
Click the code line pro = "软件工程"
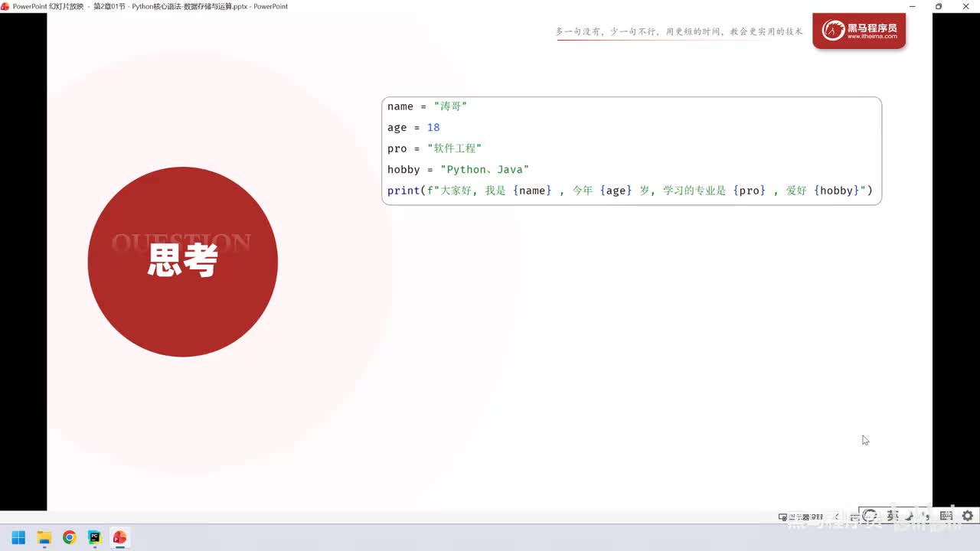434,148
